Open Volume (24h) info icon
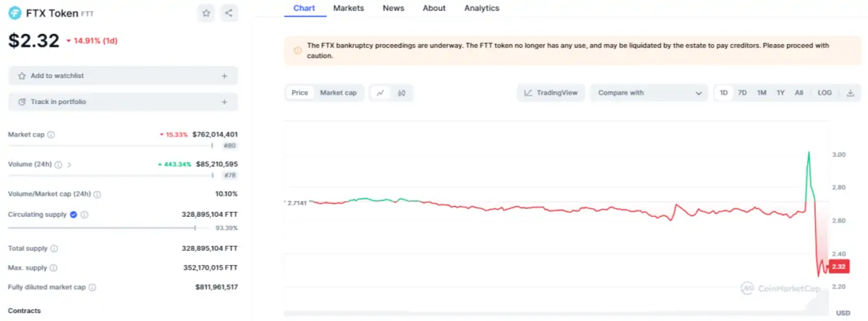The width and height of the screenshot is (868, 321). pos(59,164)
